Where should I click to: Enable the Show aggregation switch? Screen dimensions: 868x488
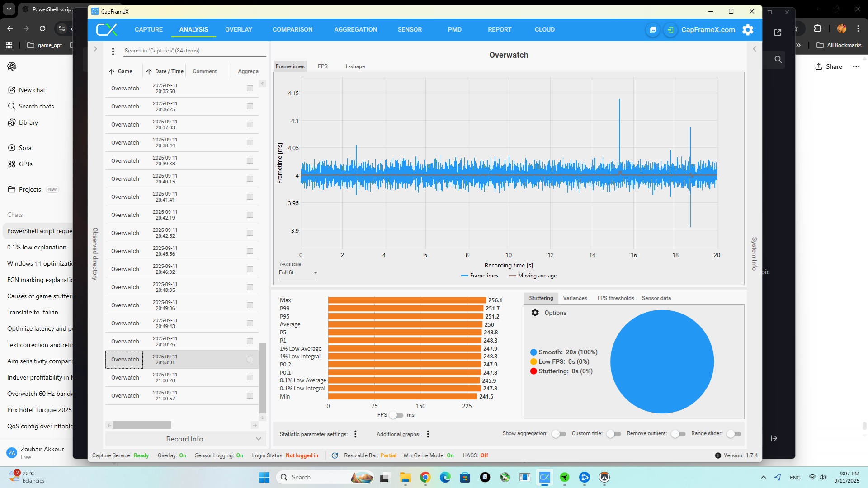click(x=559, y=434)
